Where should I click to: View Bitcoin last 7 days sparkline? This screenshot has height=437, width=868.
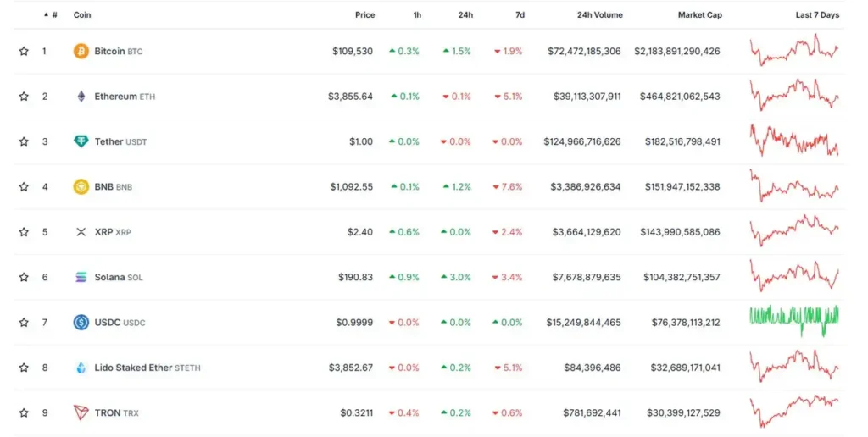(x=794, y=50)
